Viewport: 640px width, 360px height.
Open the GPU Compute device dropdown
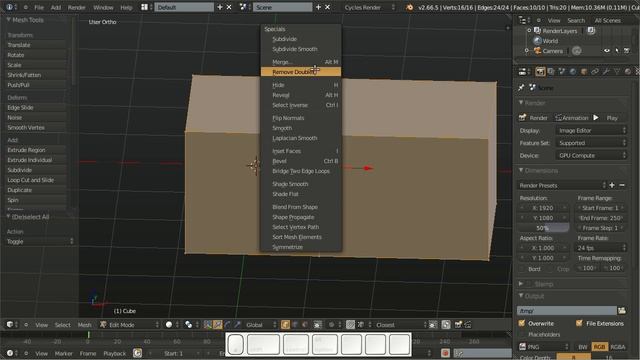tap(591, 156)
